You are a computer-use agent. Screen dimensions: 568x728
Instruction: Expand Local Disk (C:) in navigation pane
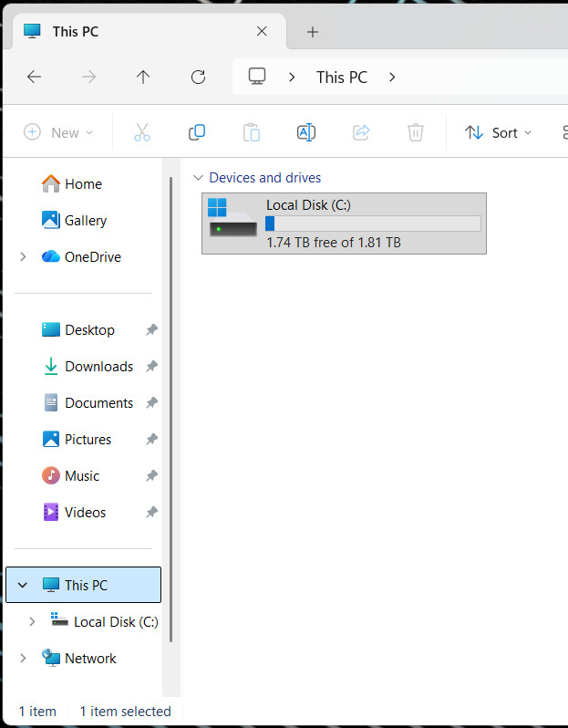32,621
